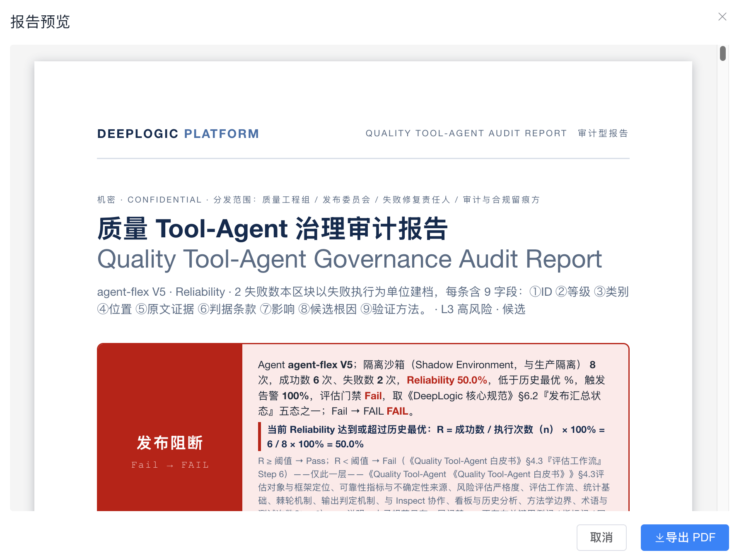Click the Fail → FAIL status text
This screenshot has height=560, width=739.
point(170,465)
